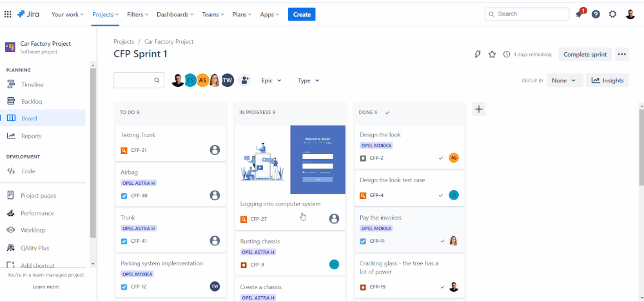Filter board by CS avatar
644x302 pixels.
(x=190, y=80)
